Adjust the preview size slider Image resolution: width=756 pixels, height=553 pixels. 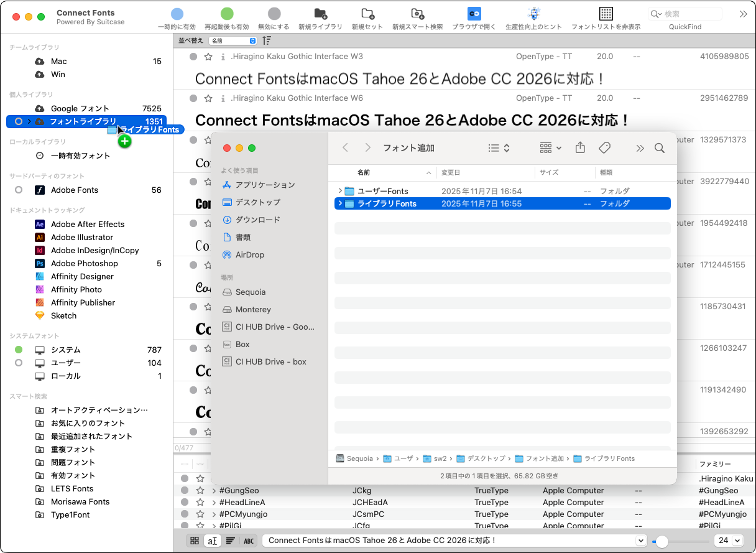pos(662,541)
